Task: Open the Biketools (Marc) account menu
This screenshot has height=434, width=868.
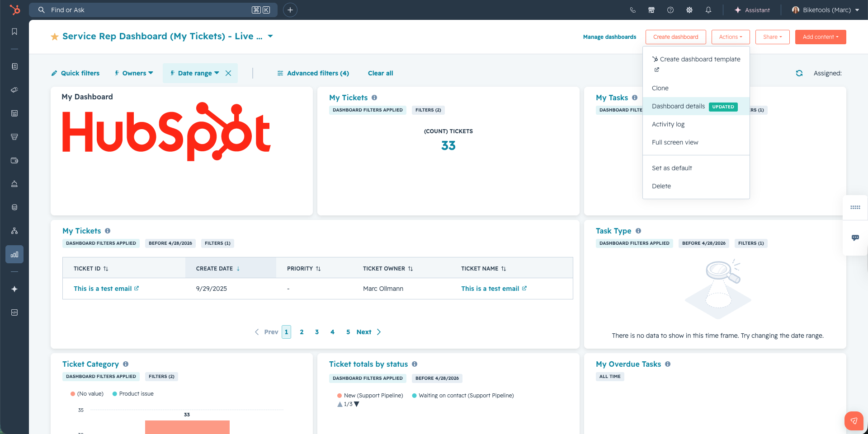Action: pyautogui.click(x=826, y=10)
